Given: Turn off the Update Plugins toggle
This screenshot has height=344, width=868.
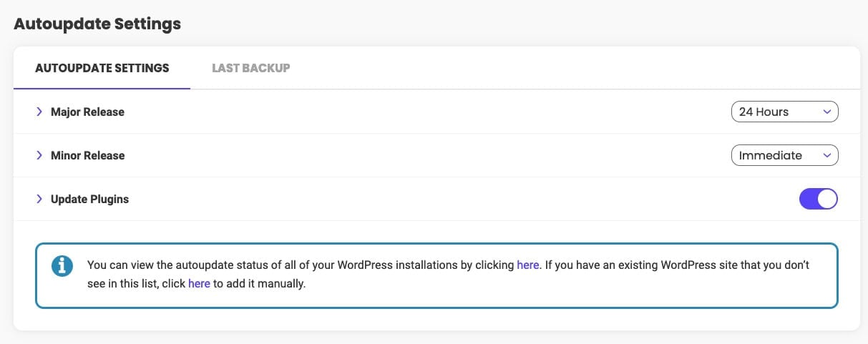Looking at the screenshot, I should point(819,199).
